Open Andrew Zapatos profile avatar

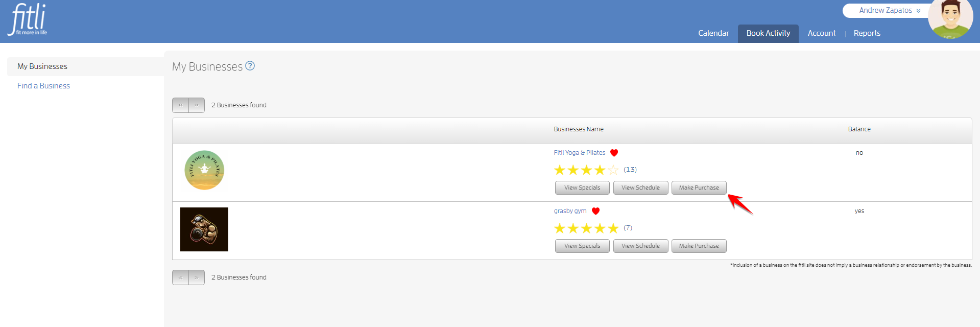coord(950,19)
